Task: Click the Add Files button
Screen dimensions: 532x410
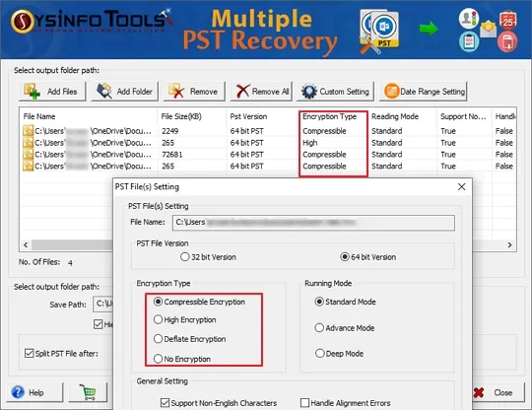Action: click(x=52, y=92)
